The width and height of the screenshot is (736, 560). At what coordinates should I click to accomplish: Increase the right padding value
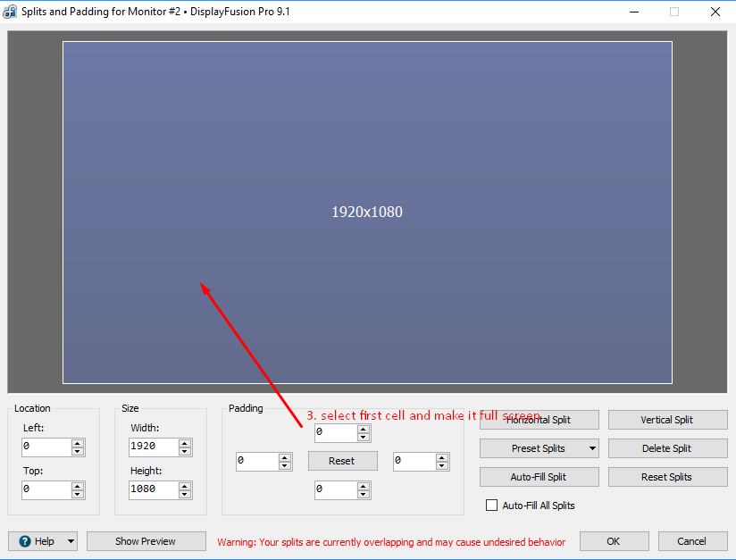[442, 457]
